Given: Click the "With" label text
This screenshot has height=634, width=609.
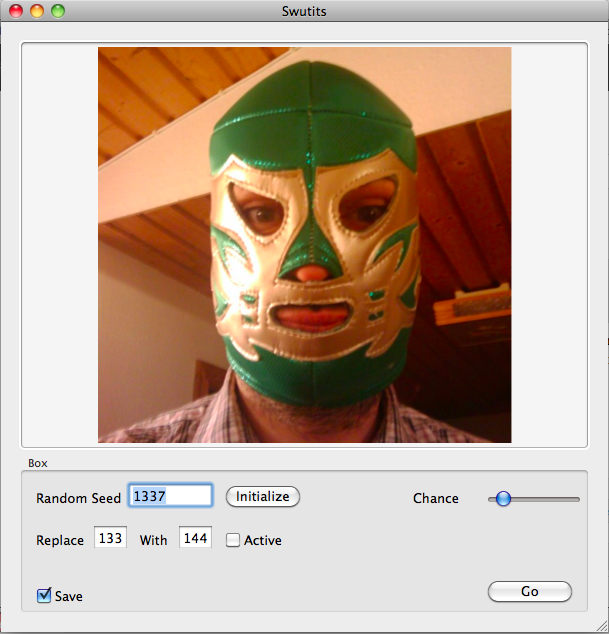Looking at the screenshot, I should pyautogui.click(x=153, y=540).
